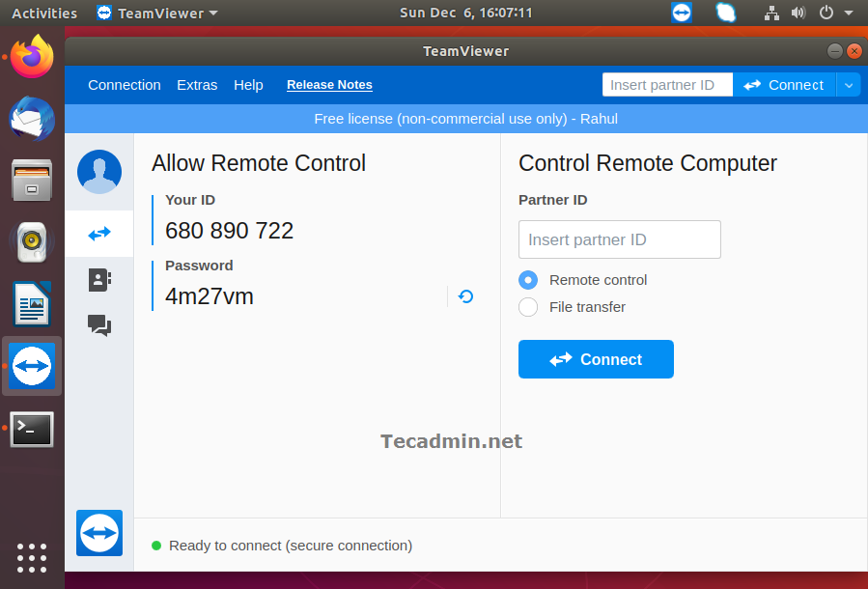The image size is (868, 589).
Task: Launch Thunderbird mail from the dock
Action: click(32, 119)
